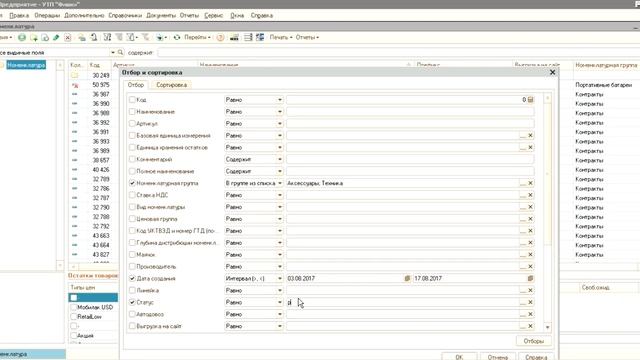Open the Операции menu
The height and width of the screenshot is (360, 640).
click(x=47, y=16)
